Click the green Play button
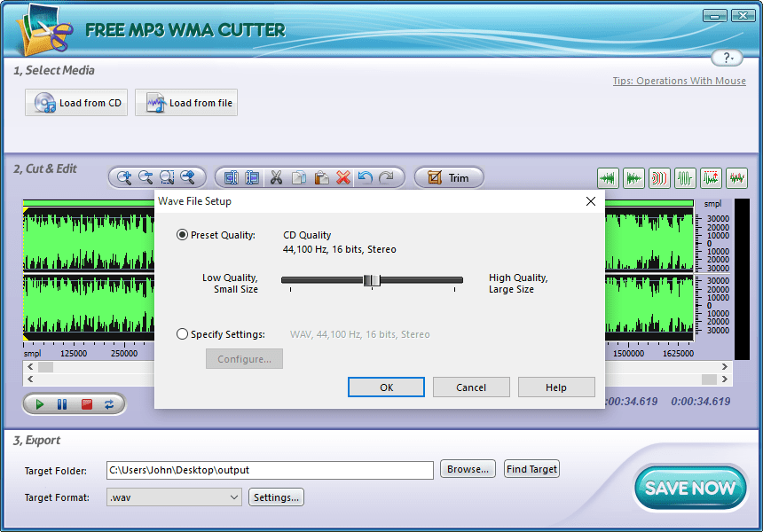This screenshot has width=763, height=532. [40, 404]
